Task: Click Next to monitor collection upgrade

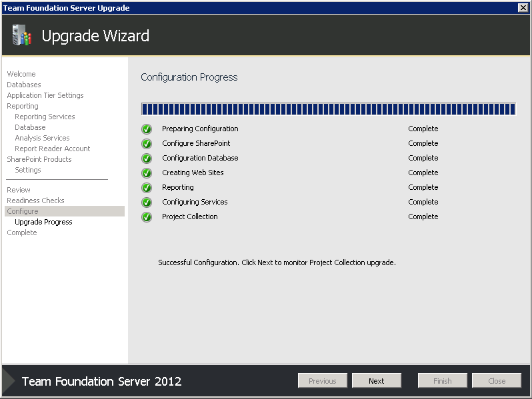Action: tap(377, 381)
